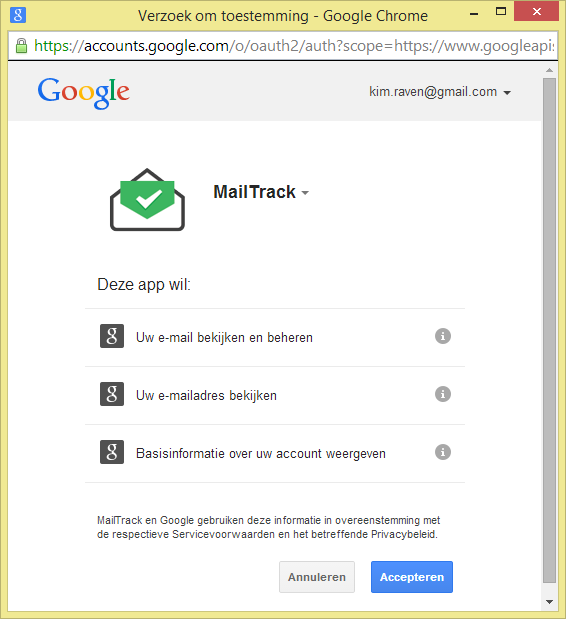
Task: Click the Google icon beside Uw e-mailadres bekijken
Action: coord(112,394)
